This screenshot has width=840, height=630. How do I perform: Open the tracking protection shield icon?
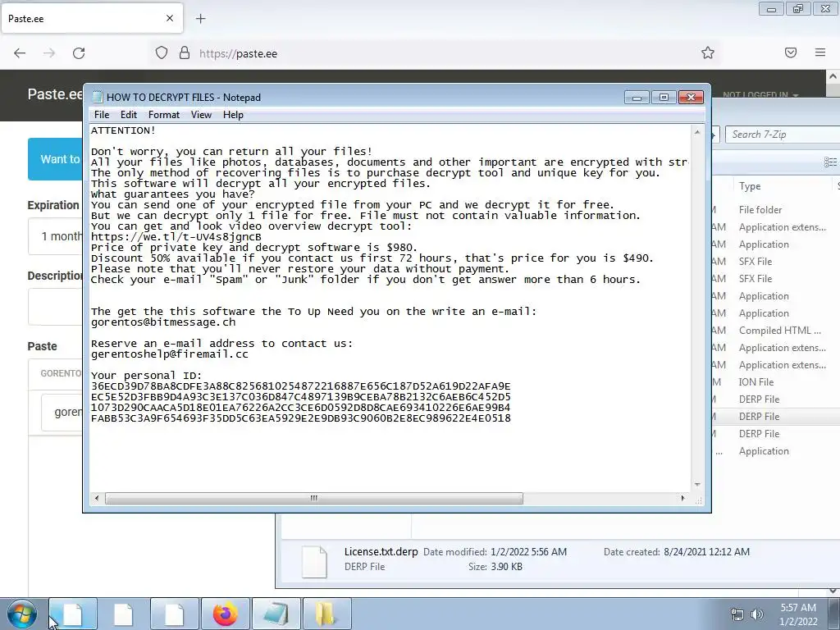pyautogui.click(x=162, y=53)
